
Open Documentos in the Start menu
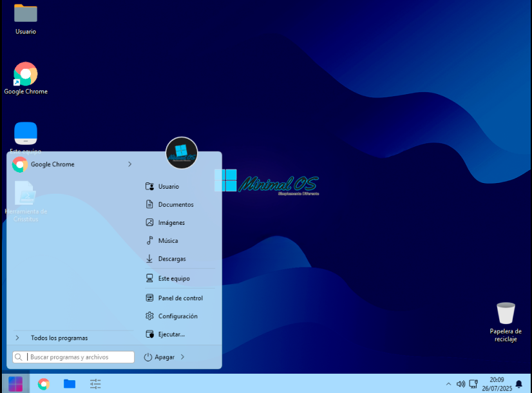[180, 204]
